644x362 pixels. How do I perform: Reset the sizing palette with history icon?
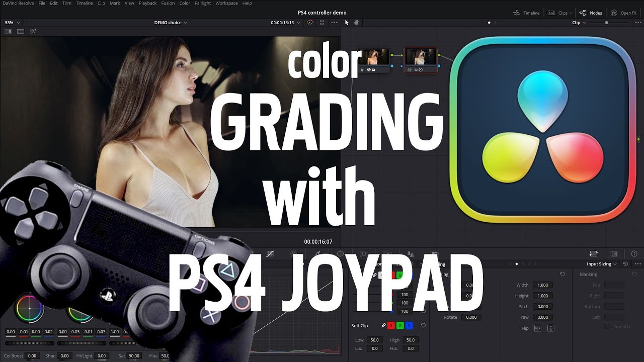[x=625, y=264]
